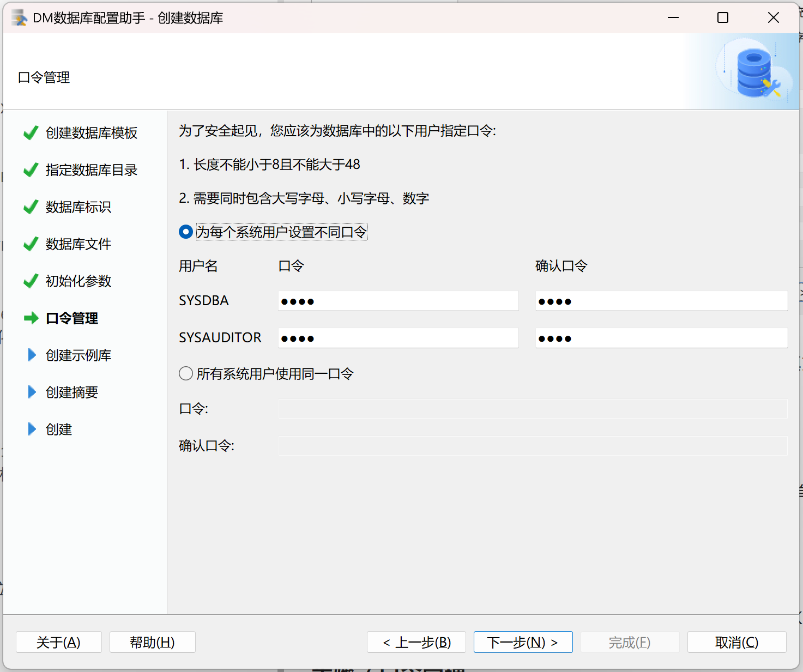Click the blue triangle beside 创建摘要
The width and height of the screenshot is (803, 672).
32,392
